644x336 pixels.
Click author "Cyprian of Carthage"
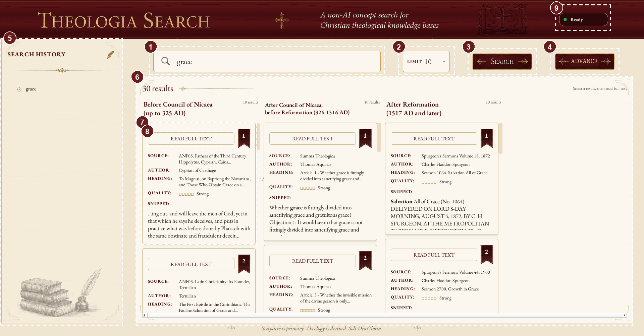pos(197,171)
